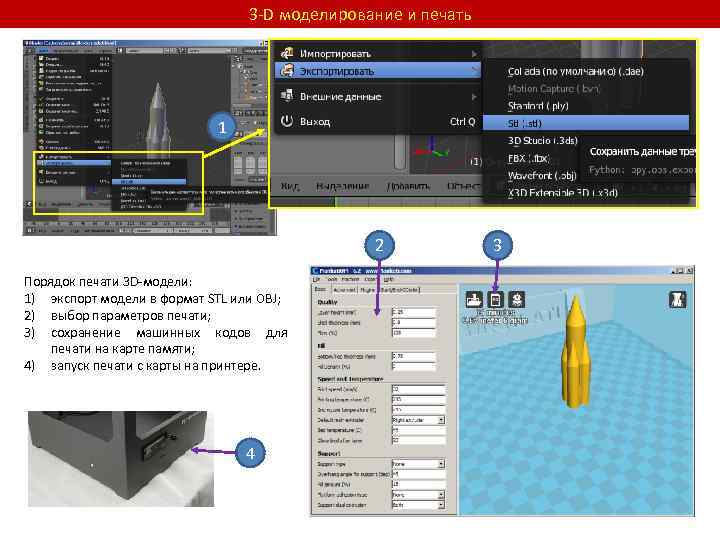Open the Support type dropdown
Image resolution: width=720 pixels, height=540 pixels.
coord(418,464)
